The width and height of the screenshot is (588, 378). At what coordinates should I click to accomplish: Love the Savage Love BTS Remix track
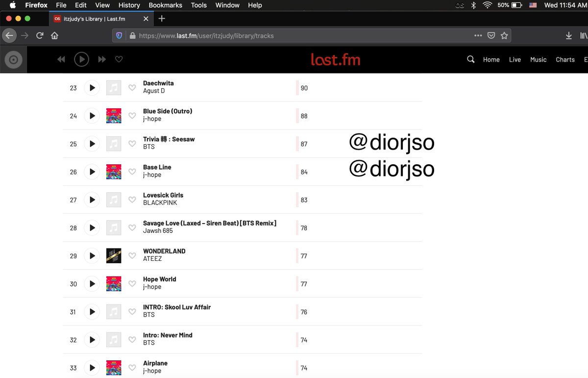click(x=132, y=227)
